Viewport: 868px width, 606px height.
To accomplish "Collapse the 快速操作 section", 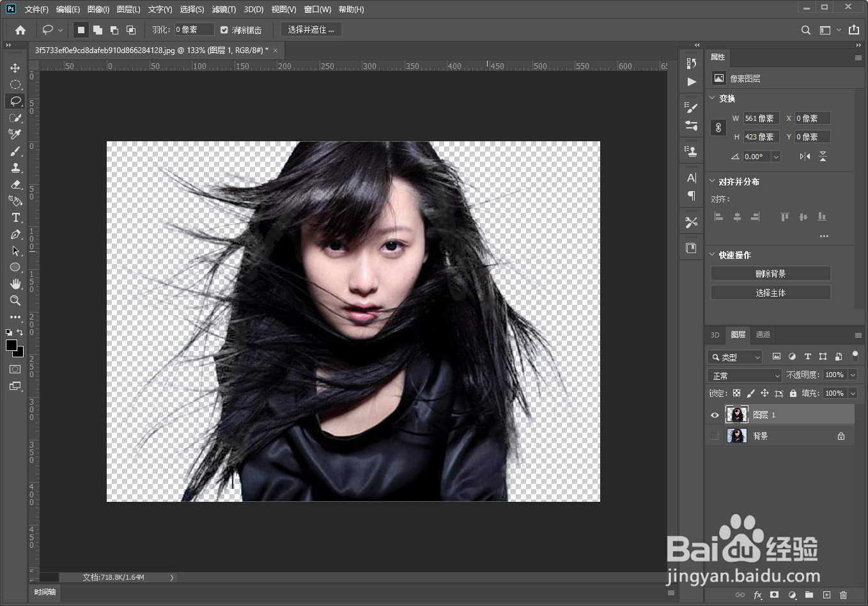I will point(713,254).
